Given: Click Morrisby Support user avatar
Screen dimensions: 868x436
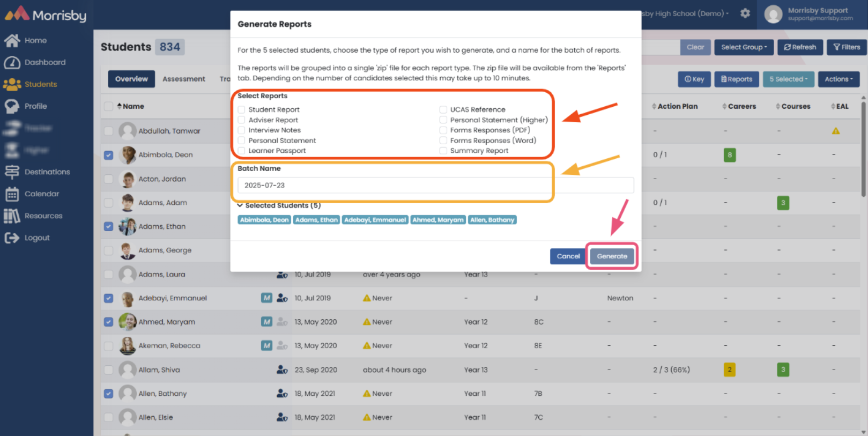Looking at the screenshot, I should 773,14.
